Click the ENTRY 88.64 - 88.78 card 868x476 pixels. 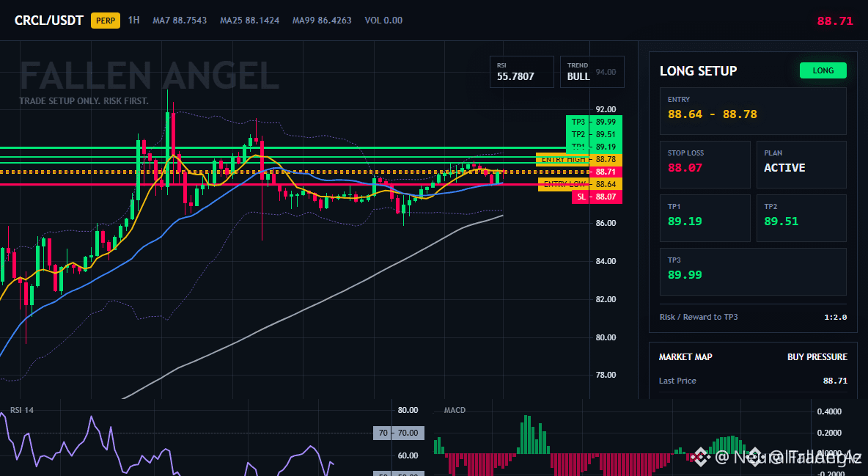[753, 111]
